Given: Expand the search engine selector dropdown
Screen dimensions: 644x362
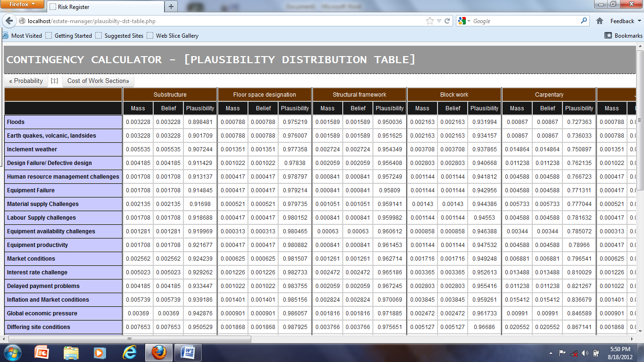Looking at the screenshot, I should tap(464, 21).
